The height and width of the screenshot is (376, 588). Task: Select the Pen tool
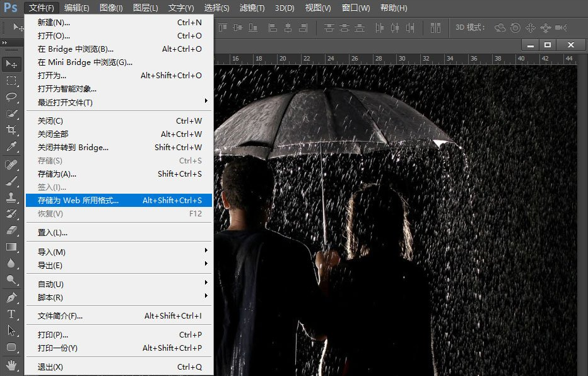point(11,298)
